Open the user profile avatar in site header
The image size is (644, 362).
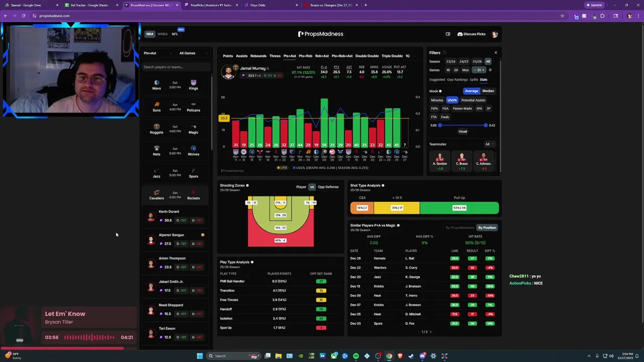click(x=495, y=34)
